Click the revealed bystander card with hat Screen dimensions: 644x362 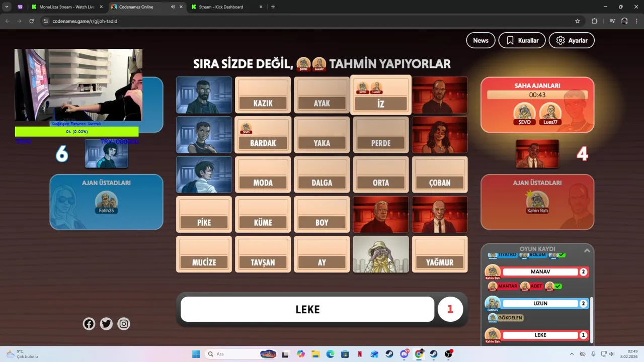pos(381,254)
